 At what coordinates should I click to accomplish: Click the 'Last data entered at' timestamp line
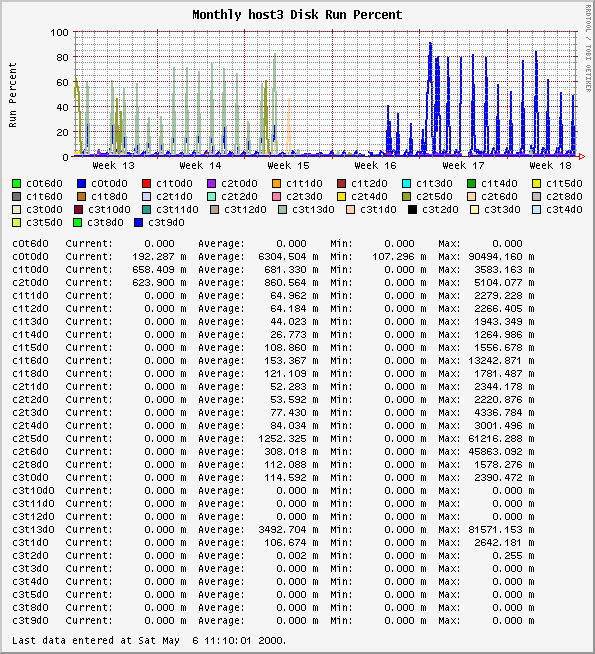coord(149,641)
